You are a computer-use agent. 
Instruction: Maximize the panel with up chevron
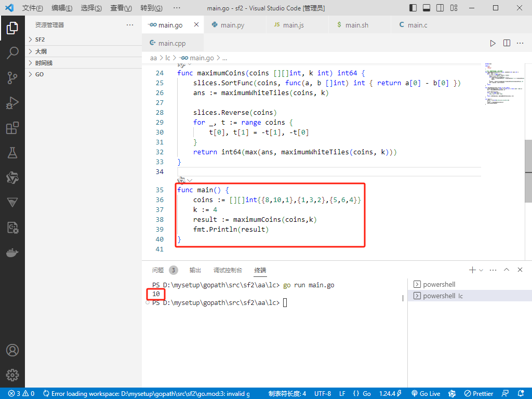coord(507,270)
